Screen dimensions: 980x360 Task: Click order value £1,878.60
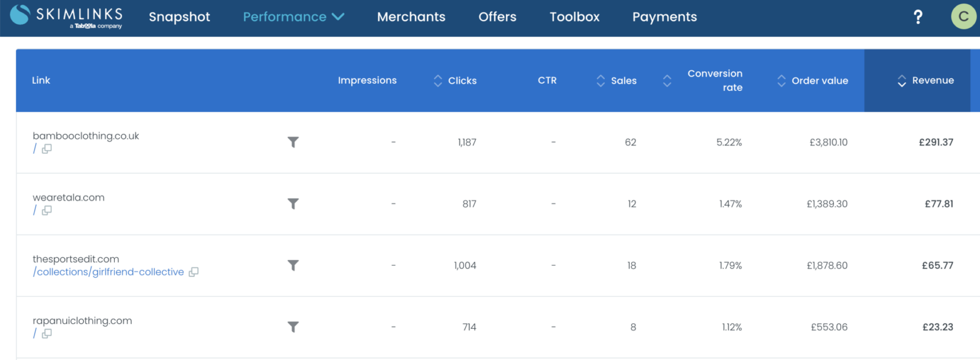tap(827, 265)
